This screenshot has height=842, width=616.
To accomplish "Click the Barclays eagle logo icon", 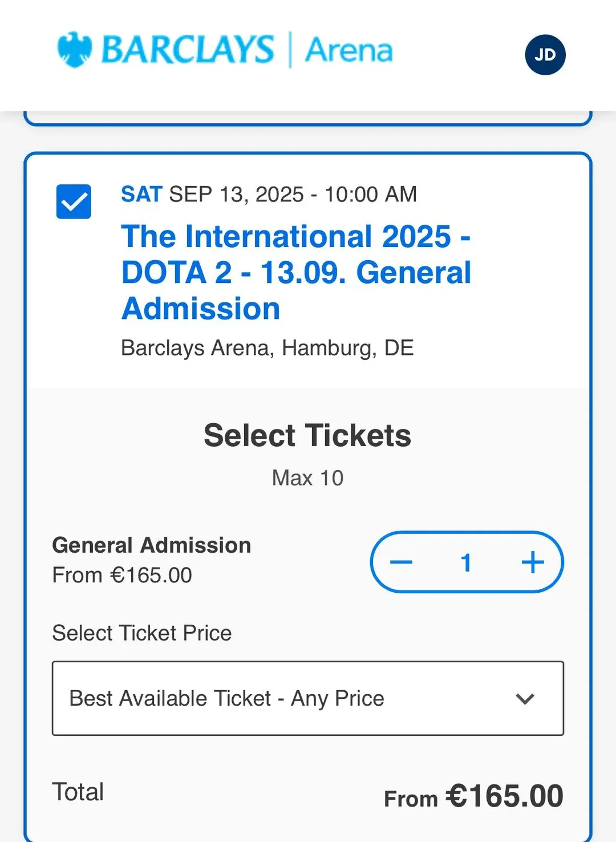I will (x=75, y=50).
